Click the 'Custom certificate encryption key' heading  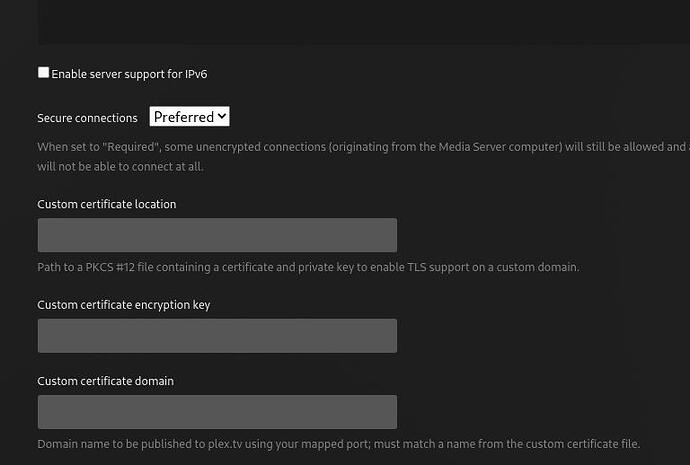pos(123,305)
